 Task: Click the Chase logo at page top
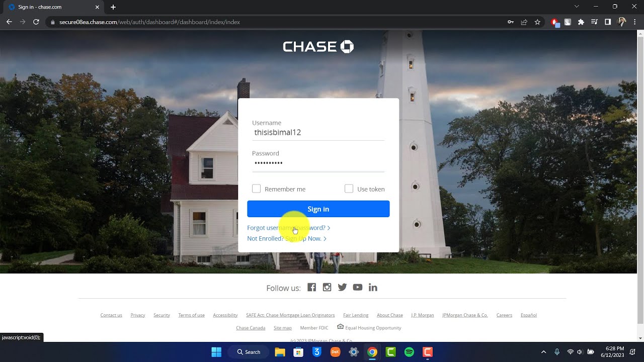[318, 47]
